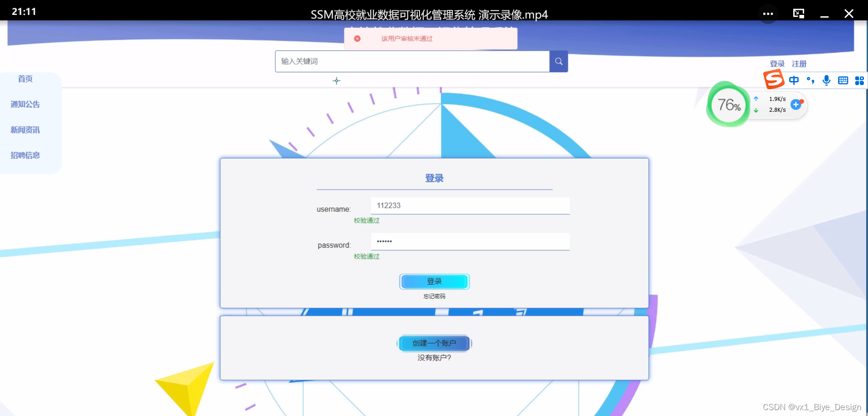The width and height of the screenshot is (868, 416).
Task: Click the username input field
Action: pyautogui.click(x=470, y=206)
